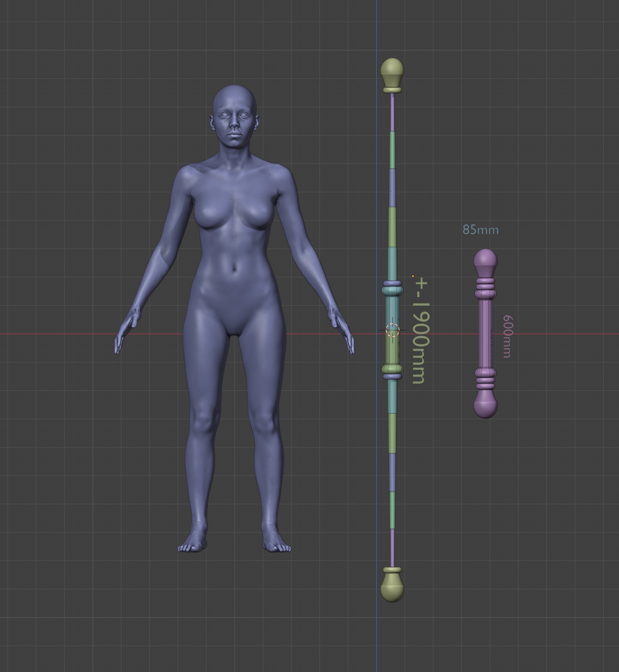The width and height of the screenshot is (619, 672).
Task: Click the '85mm' text label
Action: pyautogui.click(x=480, y=230)
